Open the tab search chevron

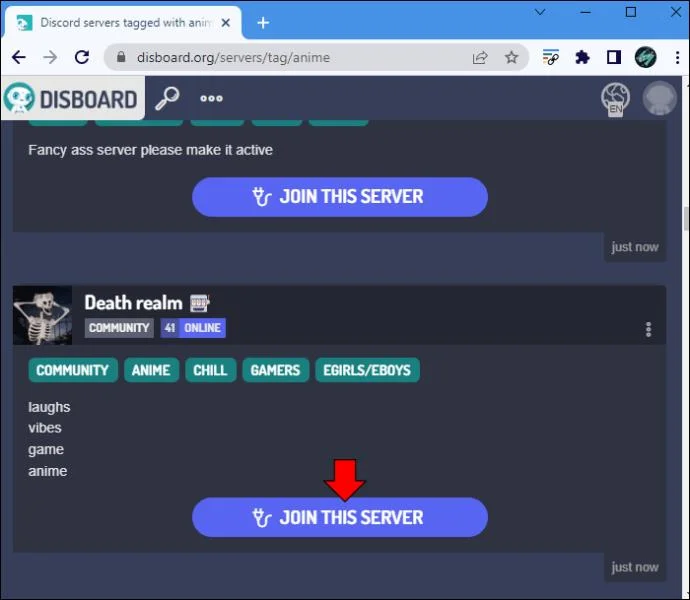point(540,12)
